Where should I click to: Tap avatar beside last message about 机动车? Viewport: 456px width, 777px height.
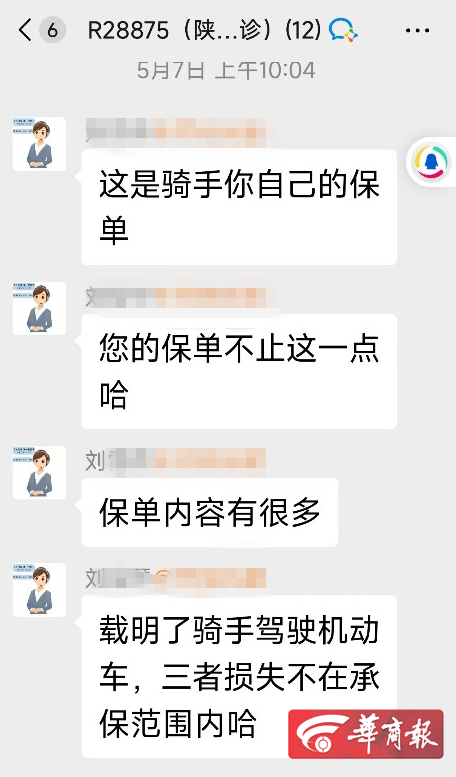tap(39, 590)
